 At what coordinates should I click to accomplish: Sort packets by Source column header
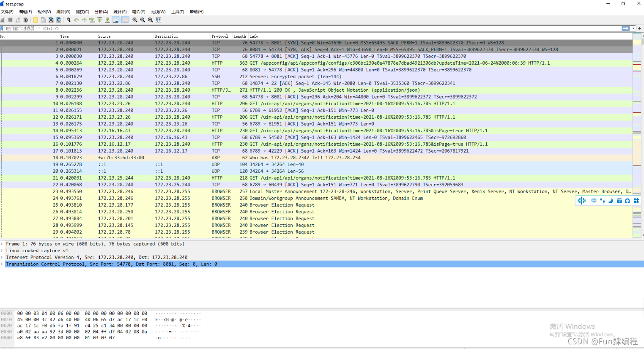pos(125,36)
